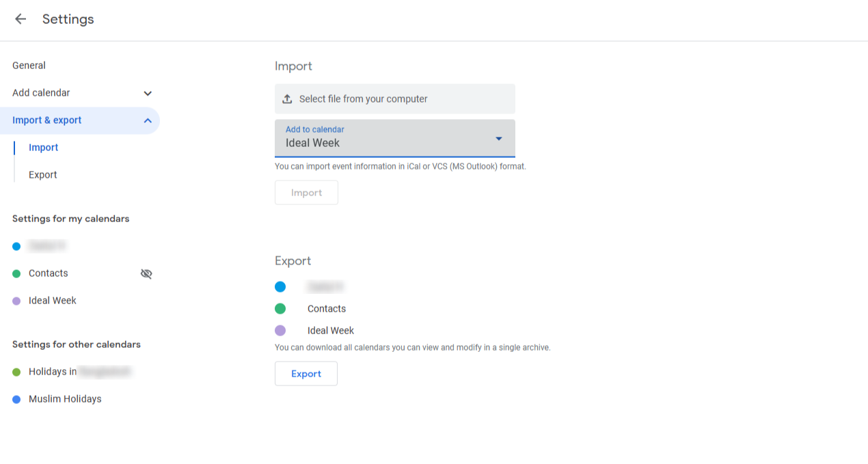The image size is (868, 464).
Task: Click the upload icon to select a file
Action: click(x=287, y=98)
